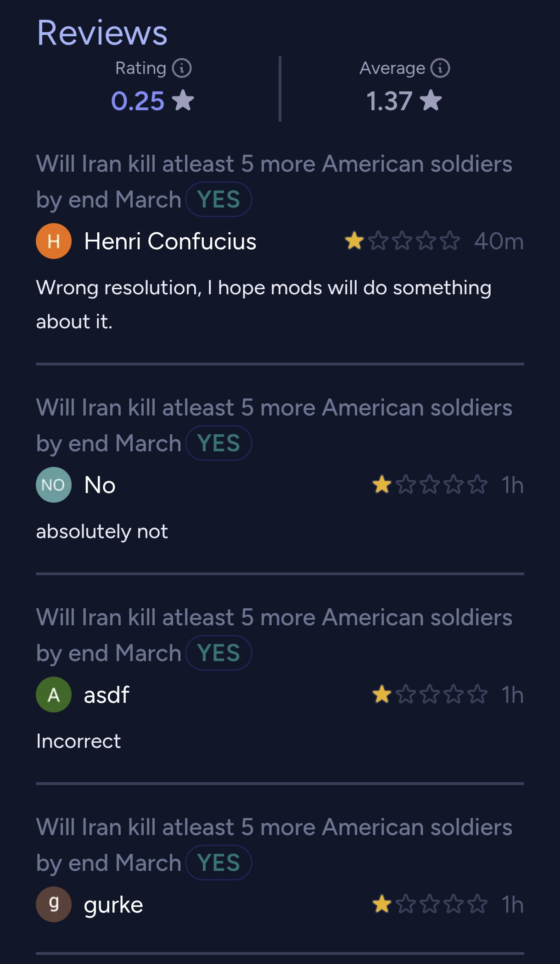Click the 40m timestamp on Henri's review
The height and width of the screenshot is (964, 560).
(499, 241)
